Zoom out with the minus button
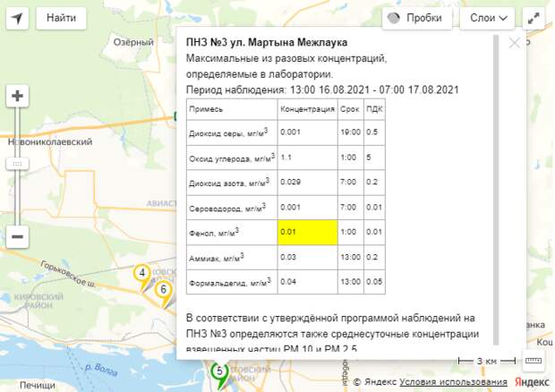The width and height of the screenshot is (555, 392). pyautogui.click(x=18, y=236)
